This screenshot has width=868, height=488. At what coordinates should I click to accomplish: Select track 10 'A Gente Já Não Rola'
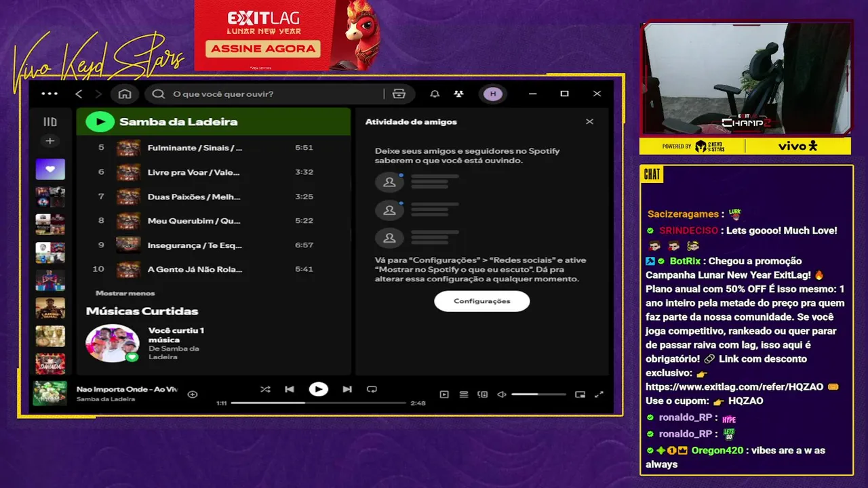(214, 269)
